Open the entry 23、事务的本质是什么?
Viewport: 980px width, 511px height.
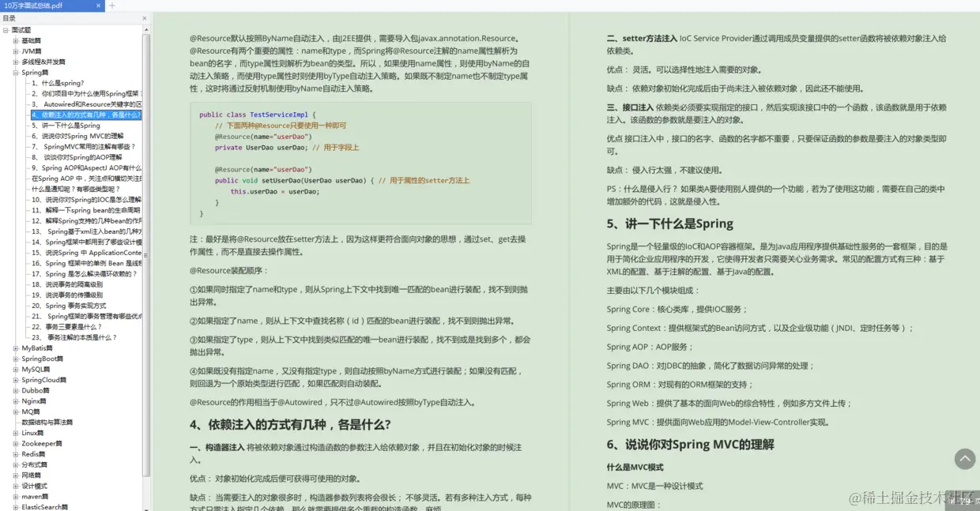(72, 337)
